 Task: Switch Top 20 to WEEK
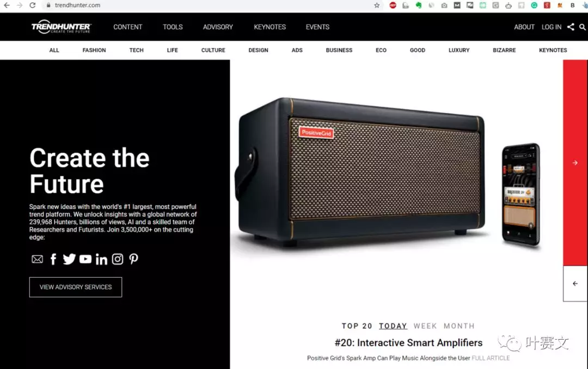tap(425, 326)
